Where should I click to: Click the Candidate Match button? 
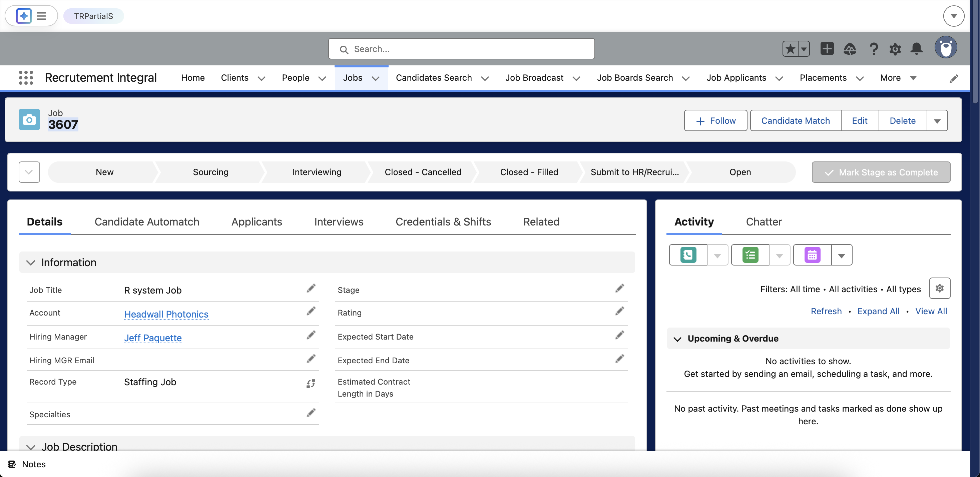pyautogui.click(x=795, y=121)
